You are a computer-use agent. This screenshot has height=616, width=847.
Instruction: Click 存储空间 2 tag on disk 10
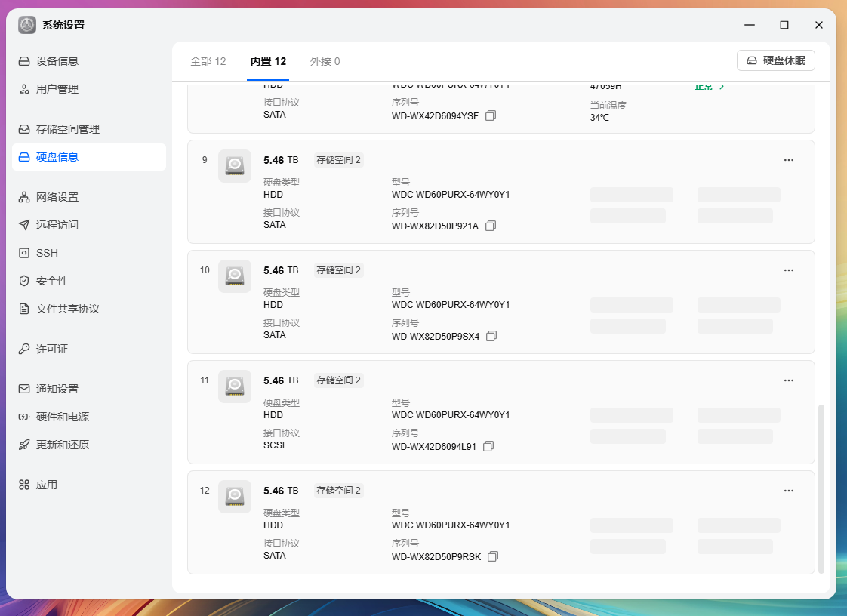pos(339,270)
